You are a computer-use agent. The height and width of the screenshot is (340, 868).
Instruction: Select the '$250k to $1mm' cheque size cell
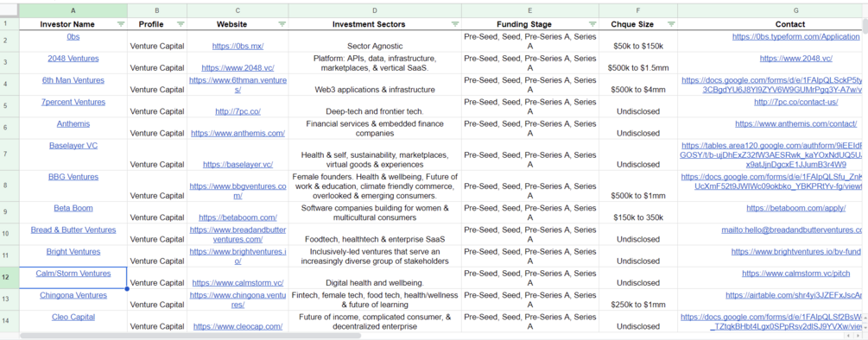pos(638,299)
